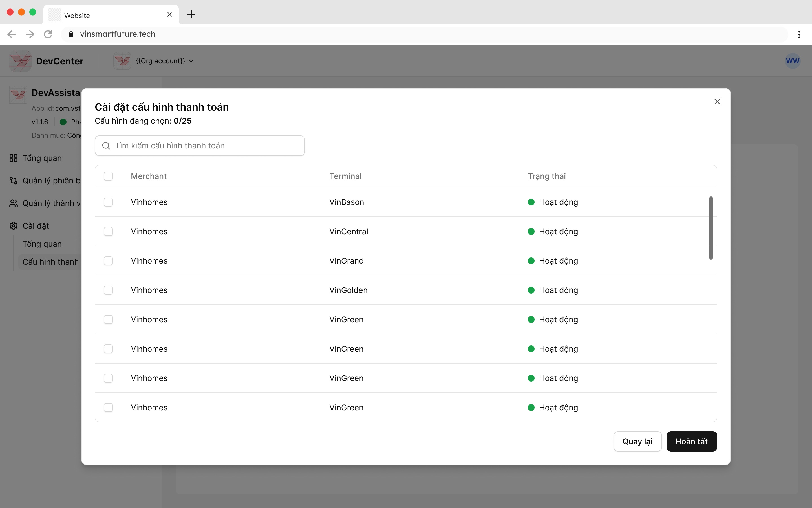812x508 pixels.
Task: Click the Cấu hình đang chọn: 0/25 counter text
Action: coord(143,121)
